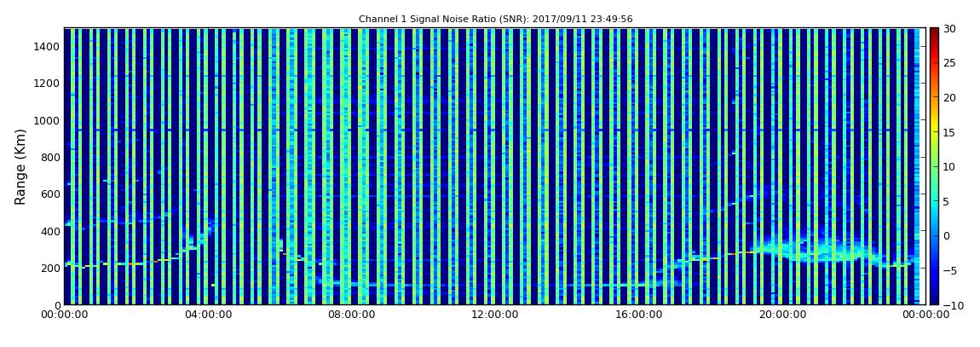Click the 1000 range tick label
980x347 pixels.
coord(48,121)
